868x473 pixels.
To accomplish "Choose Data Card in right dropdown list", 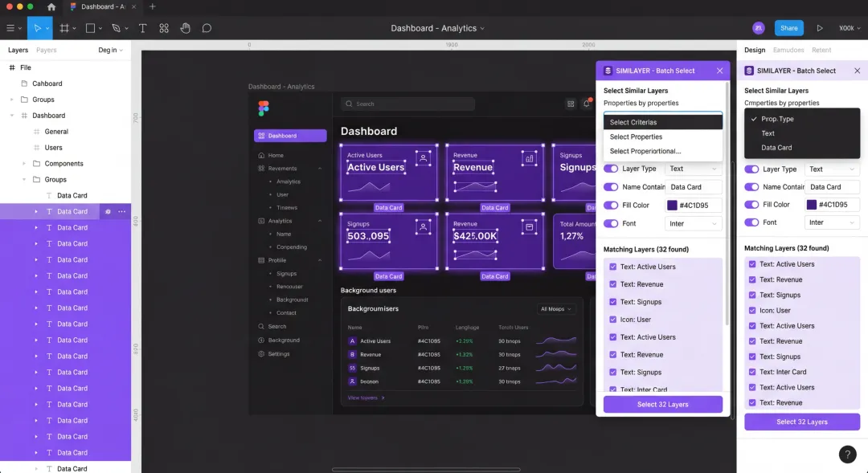I will click(802, 148).
